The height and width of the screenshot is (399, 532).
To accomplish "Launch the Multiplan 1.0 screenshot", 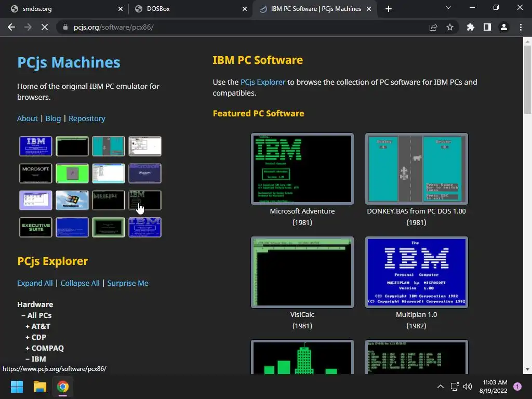I will tap(416, 272).
